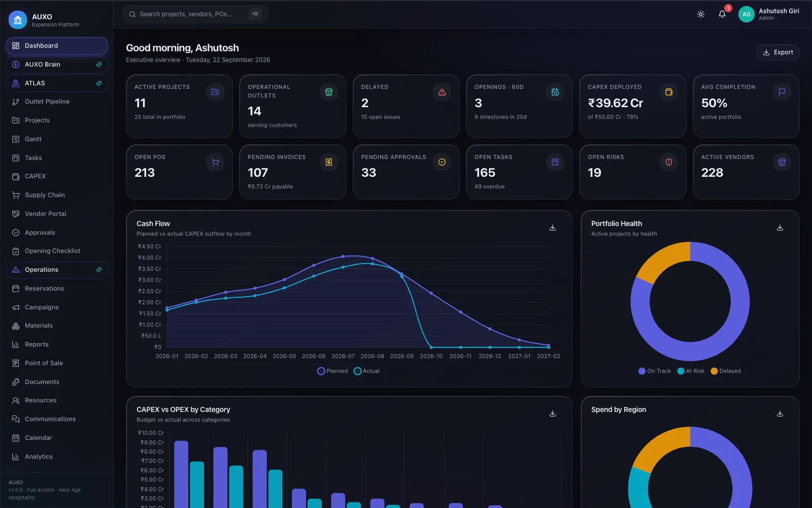Toggle At Risk in Portfolio Health legend
This screenshot has width=812, height=508.
point(691,371)
